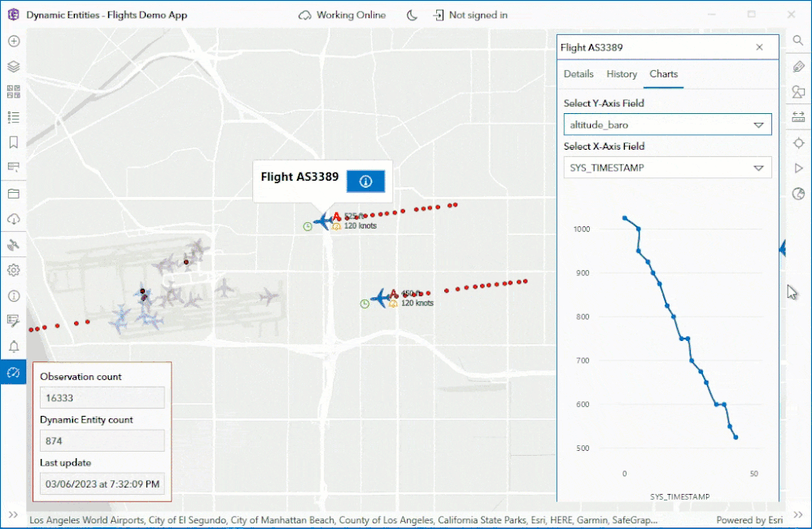Close the Flight AS3389 panel
The image size is (812, 529).
coord(759,47)
